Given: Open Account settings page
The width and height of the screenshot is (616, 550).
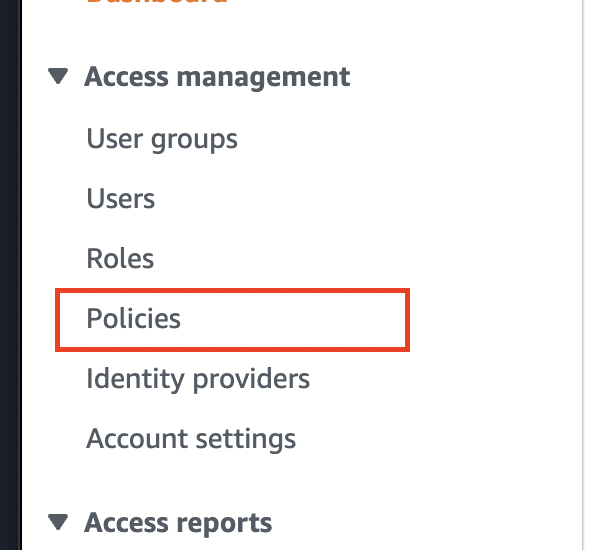Looking at the screenshot, I should tap(191, 438).
